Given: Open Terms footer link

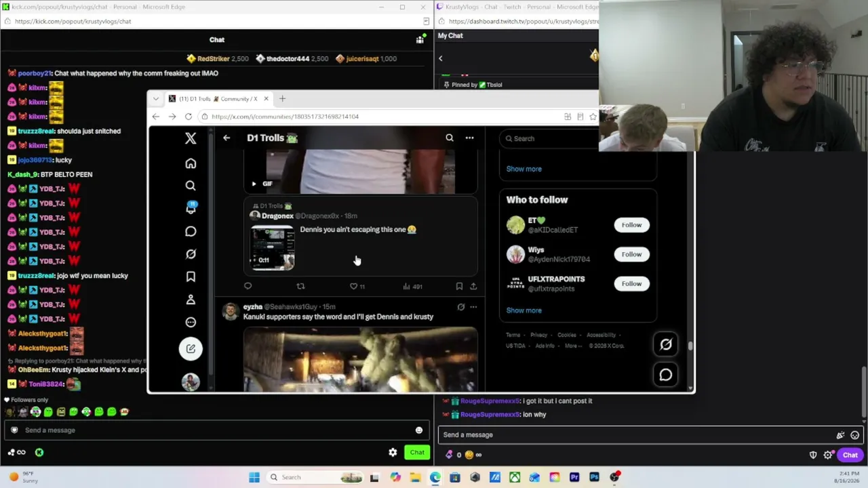Looking at the screenshot, I should (x=513, y=335).
